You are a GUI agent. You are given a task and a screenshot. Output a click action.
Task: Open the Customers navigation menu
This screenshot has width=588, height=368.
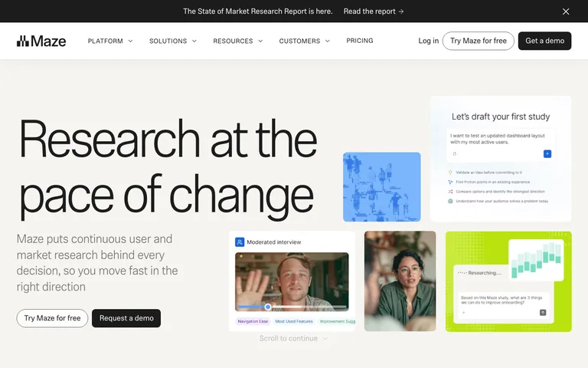coord(304,41)
